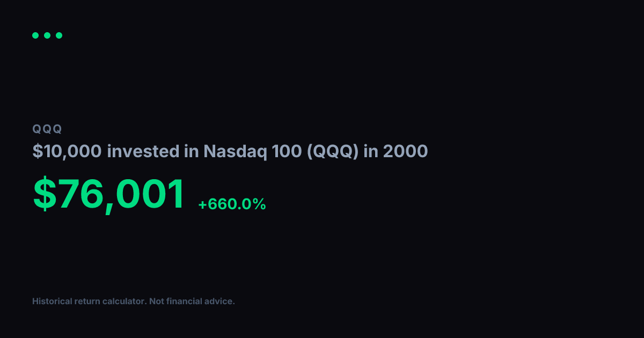Click the year 2000 in headline
Screen dimensions: 644x338
coord(405,152)
